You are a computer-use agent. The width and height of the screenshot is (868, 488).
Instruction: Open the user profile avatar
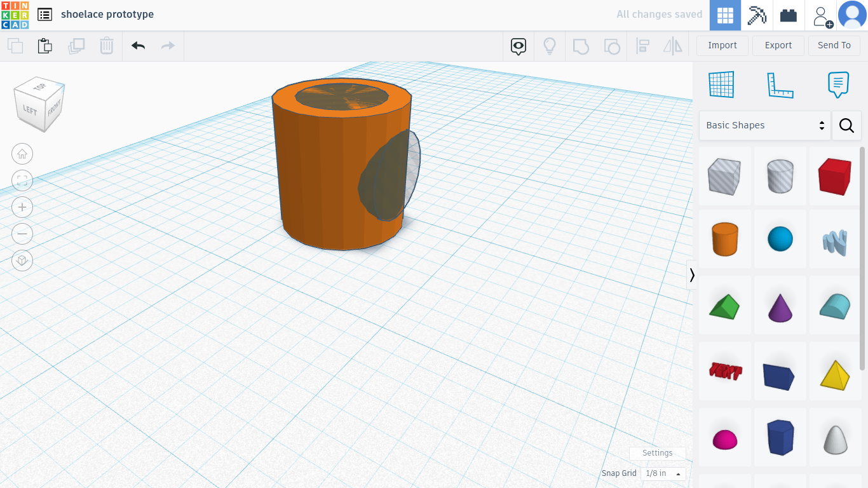click(852, 15)
